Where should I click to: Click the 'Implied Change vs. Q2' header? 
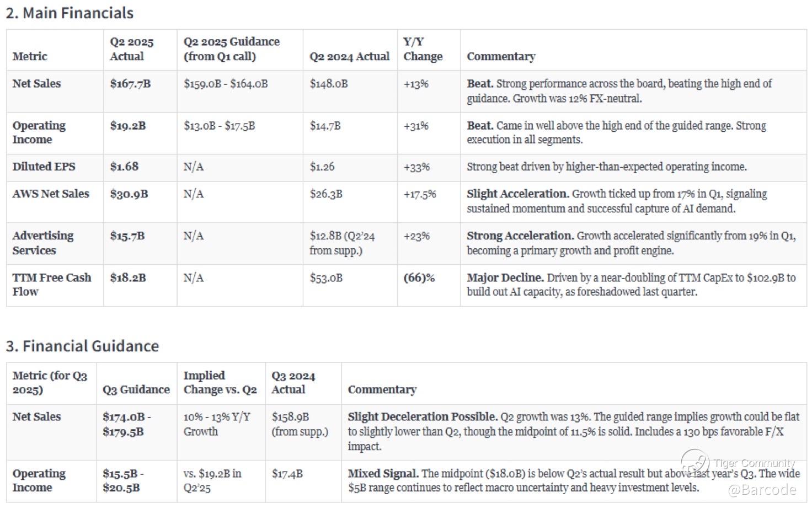point(220,382)
